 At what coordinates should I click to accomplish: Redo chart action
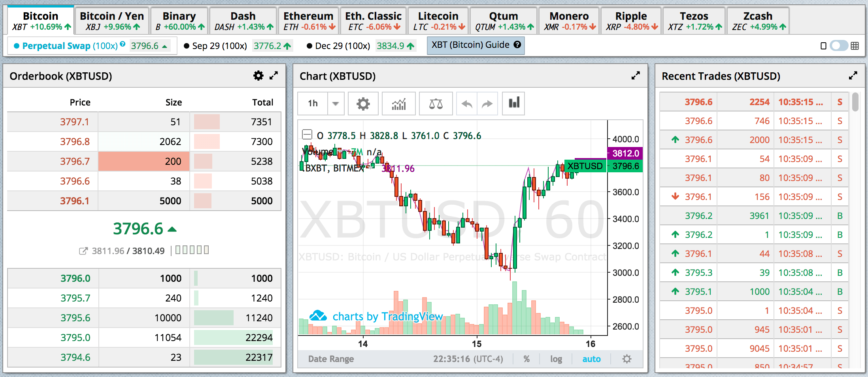pyautogui.click(x=487, y=104)
